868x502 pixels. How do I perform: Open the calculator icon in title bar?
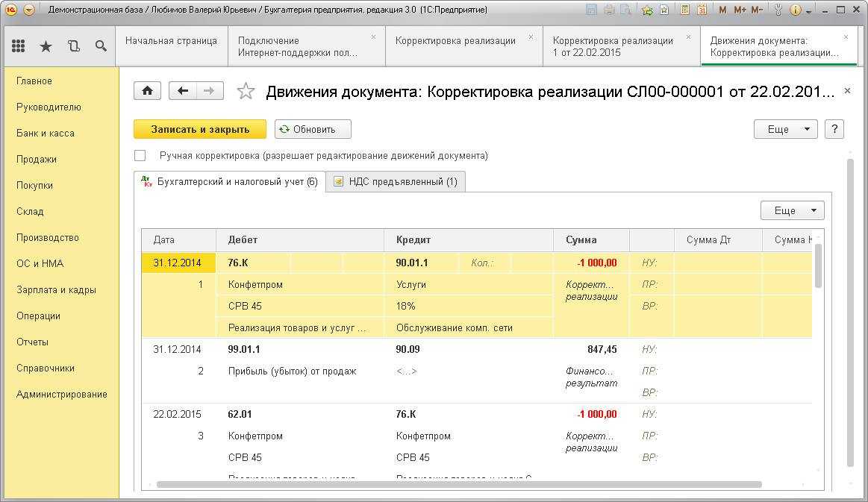[684, 10]
